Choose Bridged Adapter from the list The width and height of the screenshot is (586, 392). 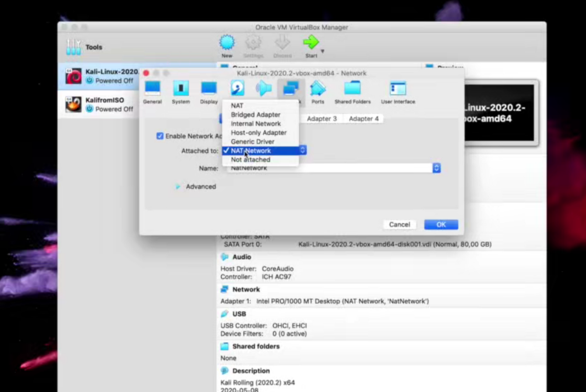pos(255,115)
